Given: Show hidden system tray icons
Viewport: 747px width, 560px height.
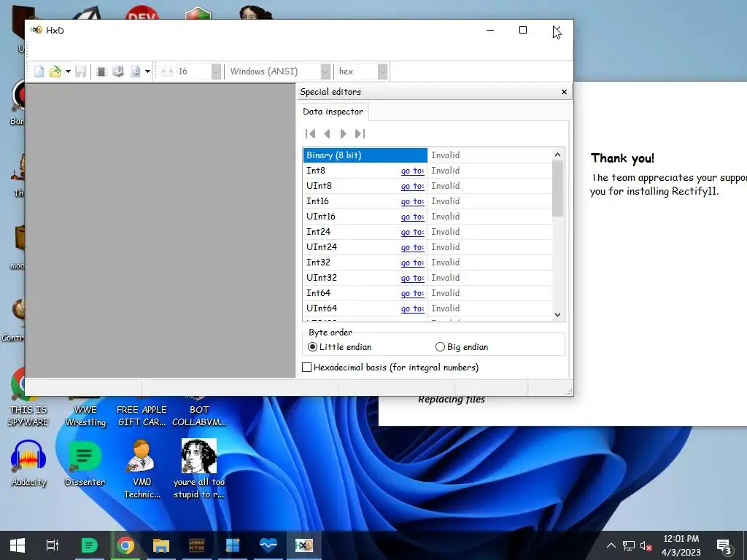Looking at the screenshot, I should pos(611,545).
